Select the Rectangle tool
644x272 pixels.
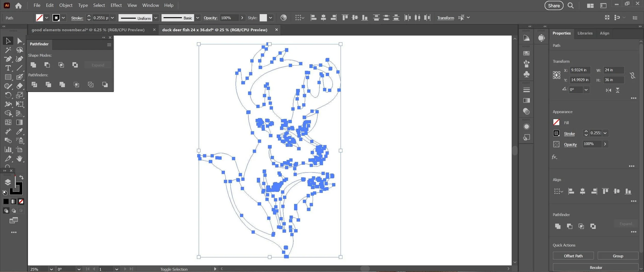tap(8, 77)
